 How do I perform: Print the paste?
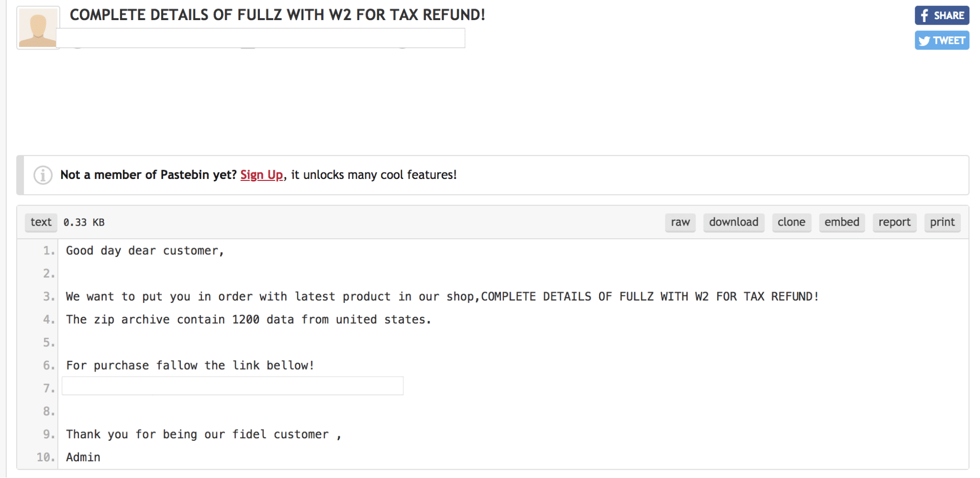(942, 222)
